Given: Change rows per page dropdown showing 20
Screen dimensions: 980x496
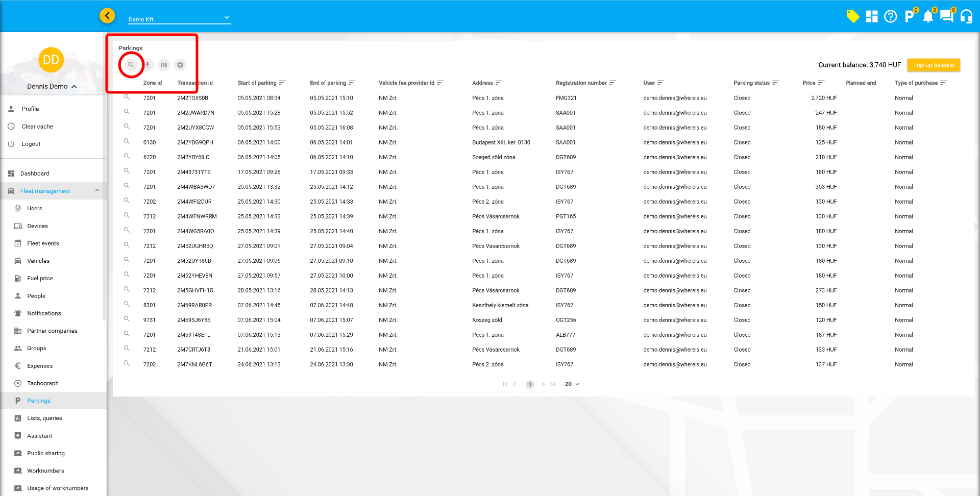Looking at the screenshot, I should pyautogui.click(x=572, y=384).
